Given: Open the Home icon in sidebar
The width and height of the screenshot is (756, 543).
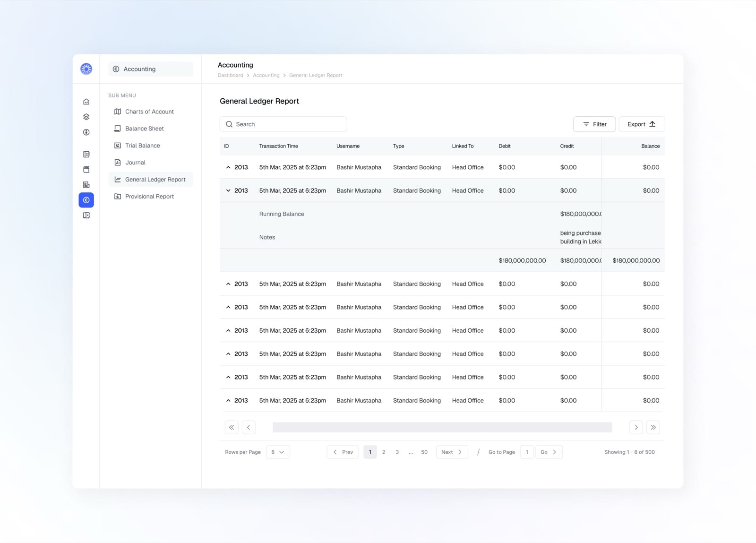Looking at the screenshot, I should [86, 102].
